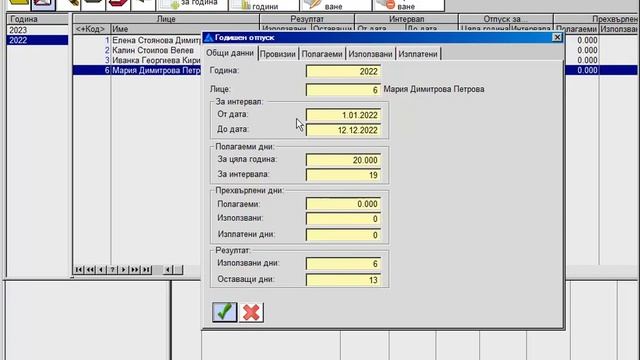Click the 'години' toolbar button

pos(264,5)
